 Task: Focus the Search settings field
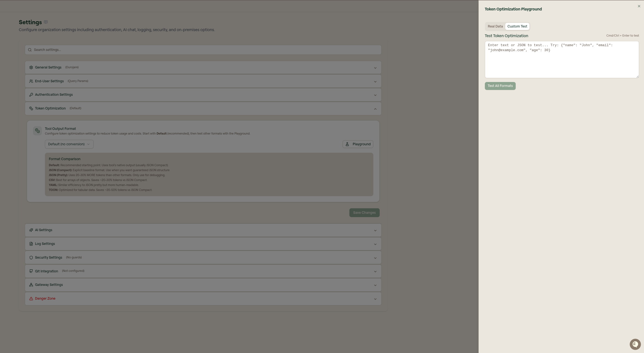[203, 50]
